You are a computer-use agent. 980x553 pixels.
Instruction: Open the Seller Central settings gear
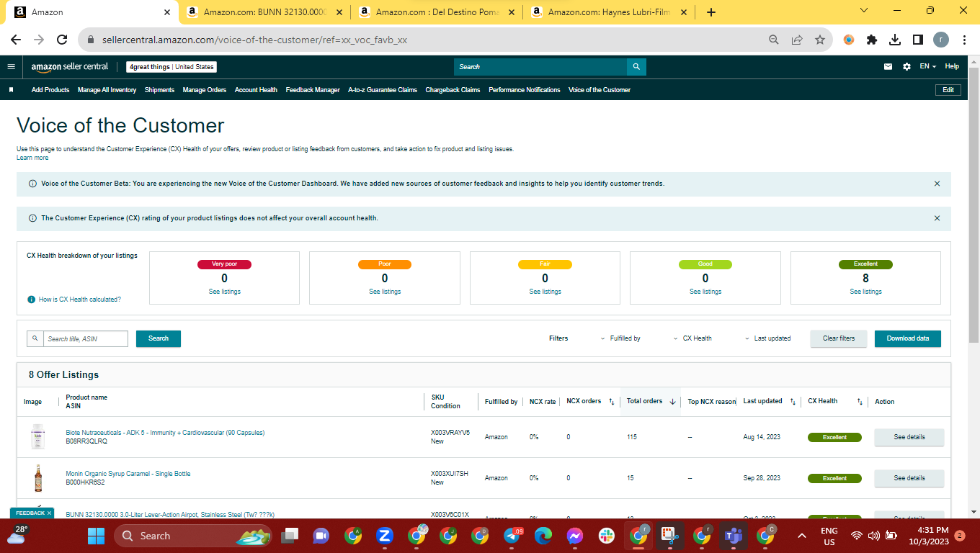[x=906, y=66]
